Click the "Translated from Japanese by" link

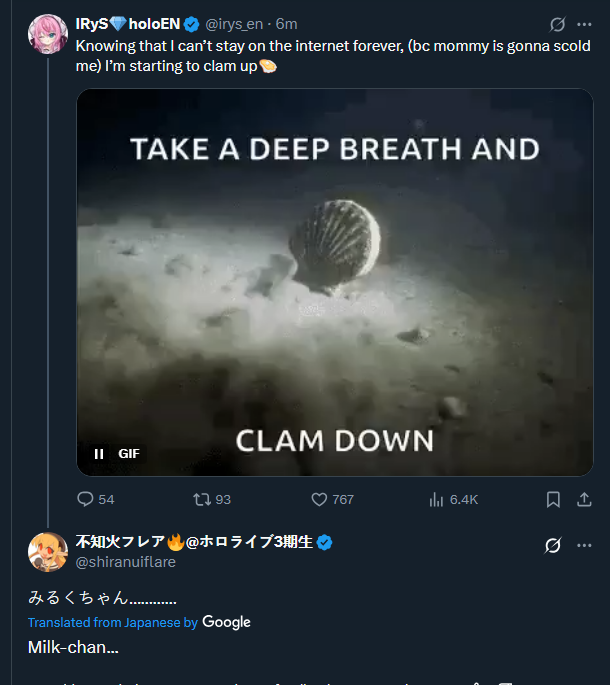click(112, 622)
